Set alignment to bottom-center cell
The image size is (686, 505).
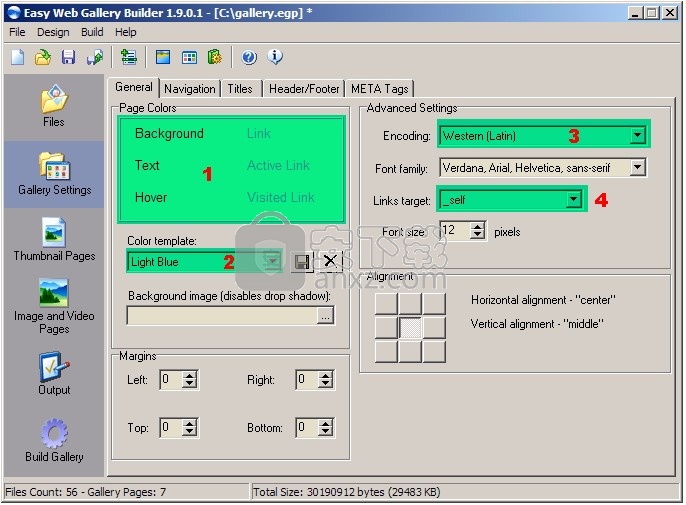410,351
